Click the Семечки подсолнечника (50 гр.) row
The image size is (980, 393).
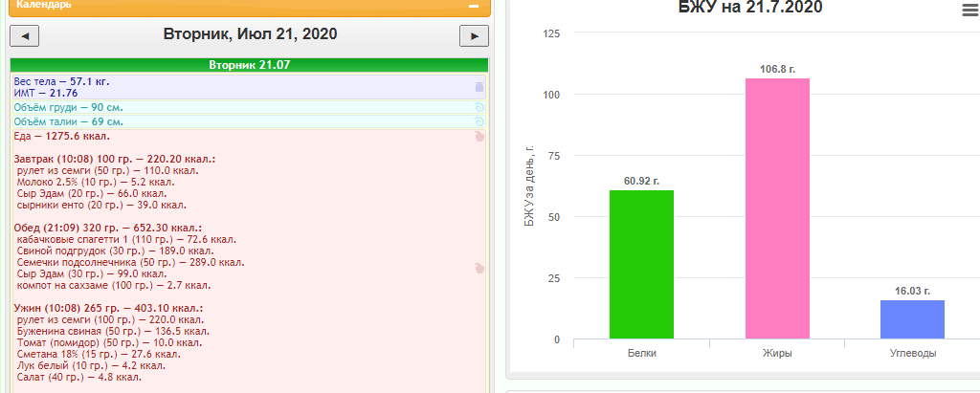[130, 262]
